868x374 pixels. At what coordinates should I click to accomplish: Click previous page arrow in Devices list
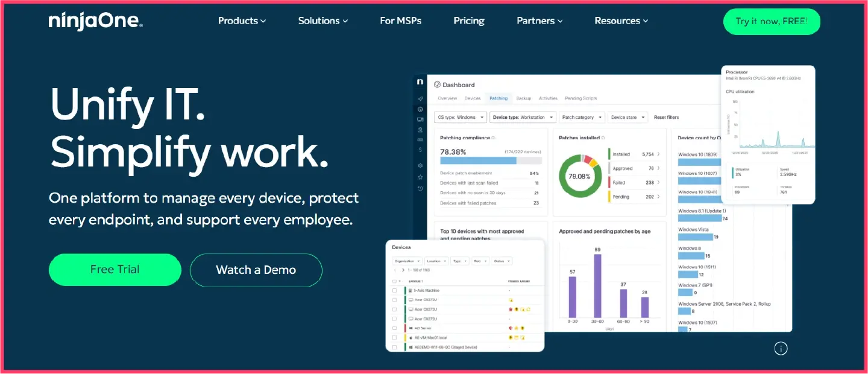395,270
